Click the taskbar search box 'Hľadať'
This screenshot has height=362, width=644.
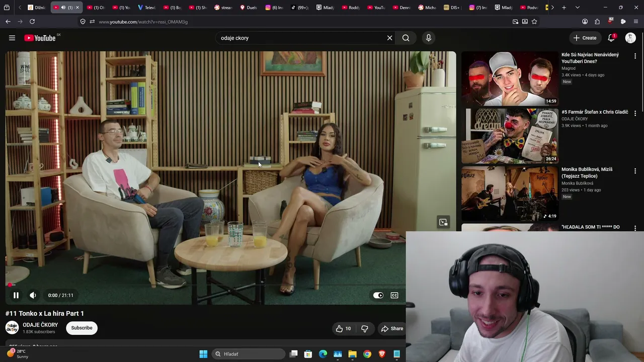tap(248, 354)
